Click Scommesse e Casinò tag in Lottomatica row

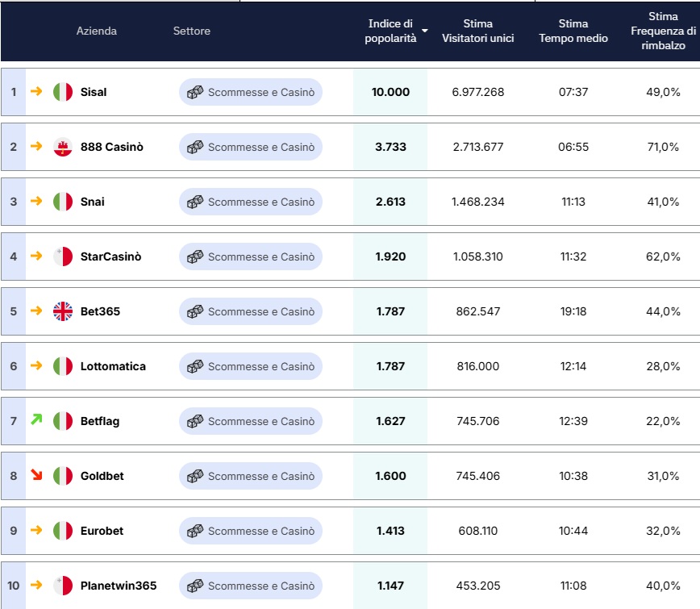click(x=251, y=366)
